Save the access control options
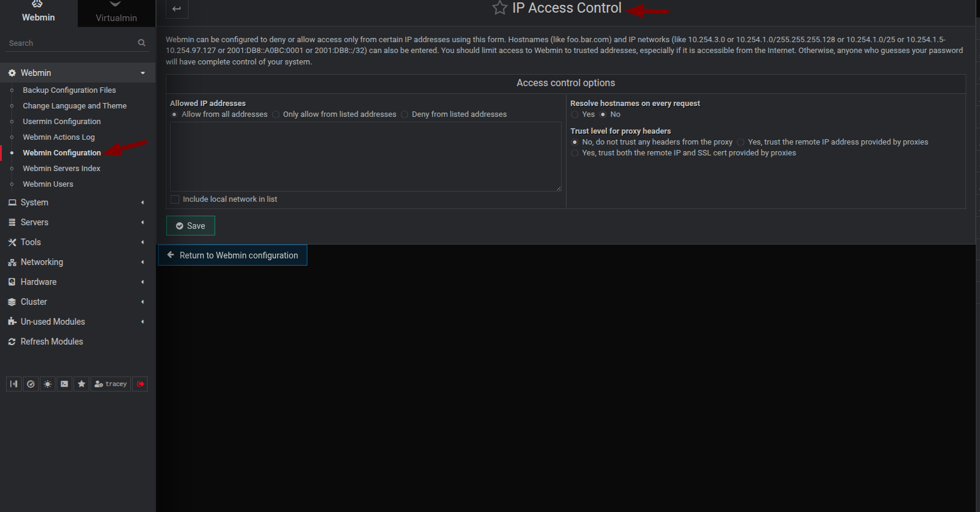Image resolution: width=980 pixels, height=512 pixels. (190, 226)
